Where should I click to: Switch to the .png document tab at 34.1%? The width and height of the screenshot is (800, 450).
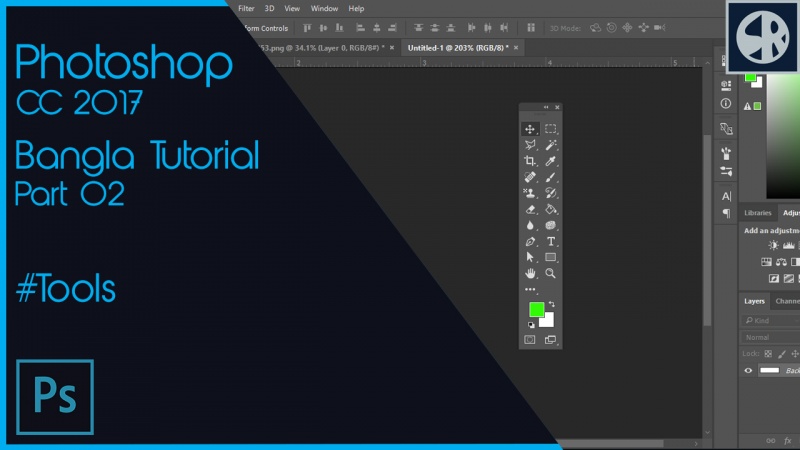(321, 48)
